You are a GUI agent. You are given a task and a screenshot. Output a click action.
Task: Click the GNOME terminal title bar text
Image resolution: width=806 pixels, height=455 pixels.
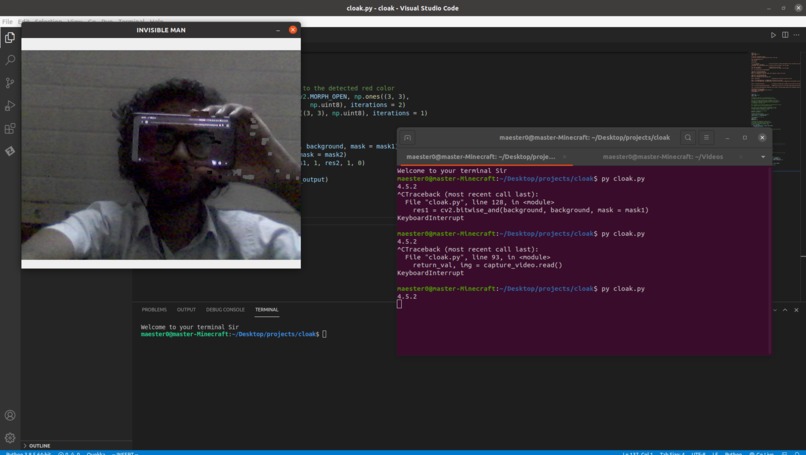point(584,138)
